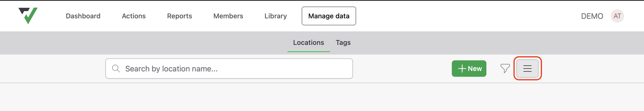644x111 pixels.
Task: Go to the Dashboard page
Action: click(83, 16)
